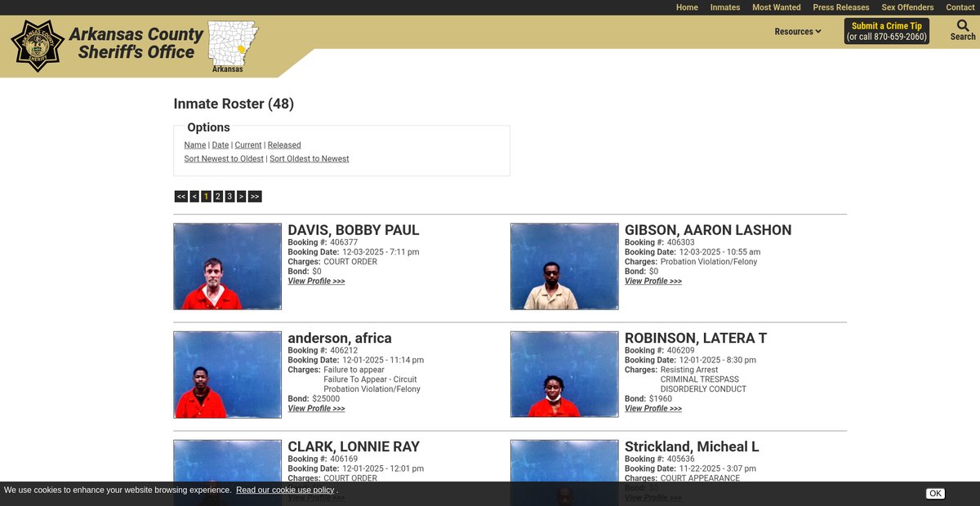Click booking number 406303
980x506 pixels.
681,242
